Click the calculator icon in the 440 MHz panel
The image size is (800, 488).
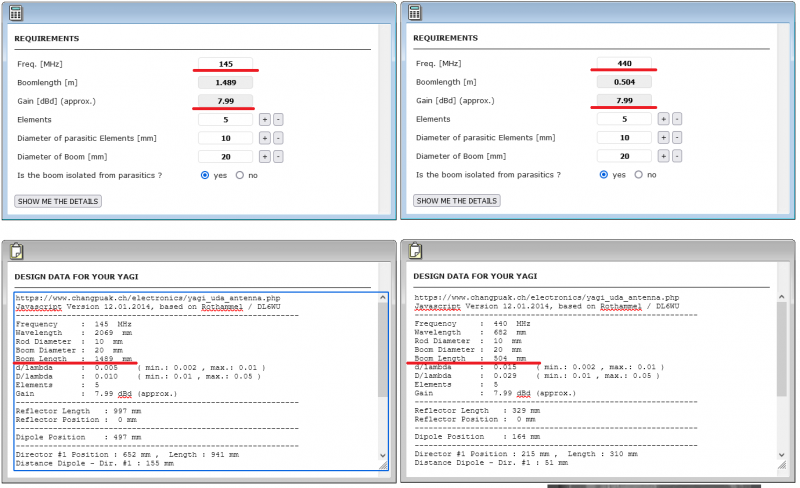[415, 12]
